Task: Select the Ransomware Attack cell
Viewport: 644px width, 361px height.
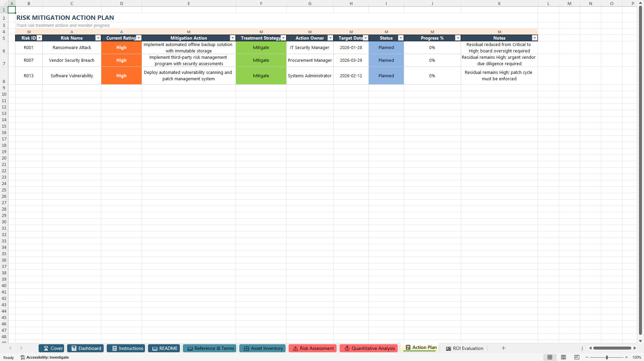Action: coord(72,48)
